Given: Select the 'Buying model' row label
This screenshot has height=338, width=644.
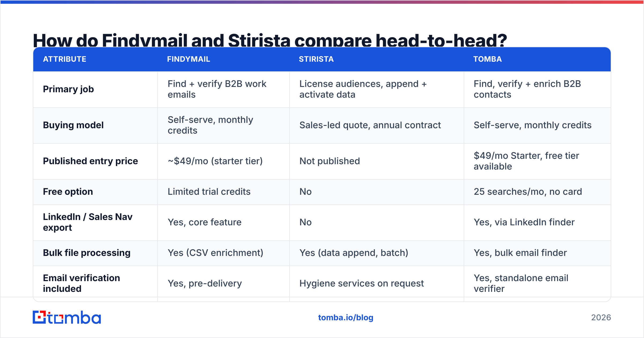Looking at the screenshot, I should click(x=73, y=125).
